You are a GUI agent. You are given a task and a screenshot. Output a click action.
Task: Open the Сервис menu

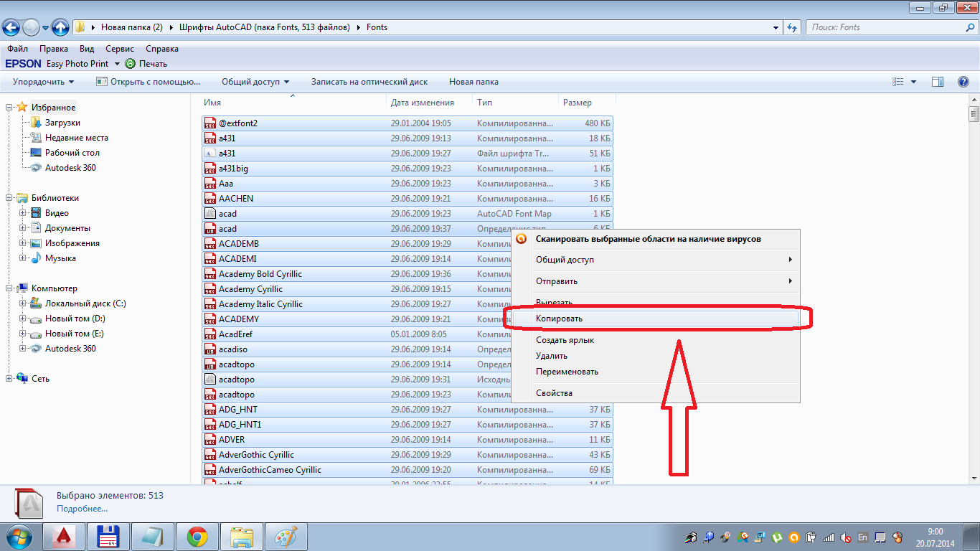[x=120, y=49]
